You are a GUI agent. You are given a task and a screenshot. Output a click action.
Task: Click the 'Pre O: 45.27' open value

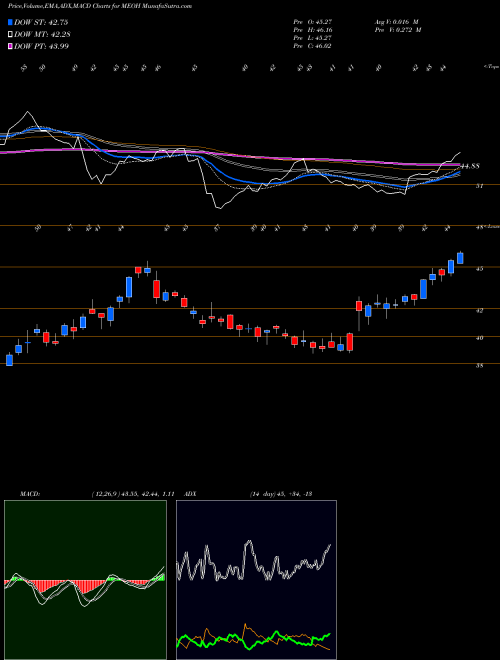[313, 22]
